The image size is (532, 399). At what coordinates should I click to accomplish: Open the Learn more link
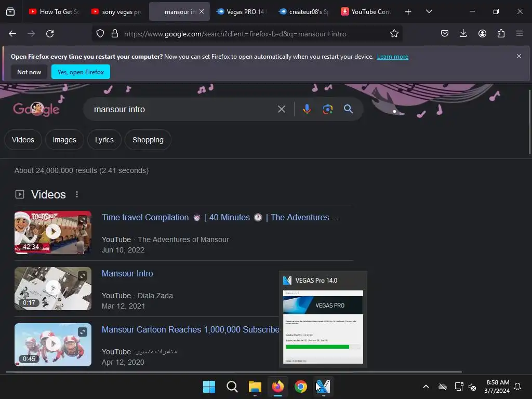[393, 57]
